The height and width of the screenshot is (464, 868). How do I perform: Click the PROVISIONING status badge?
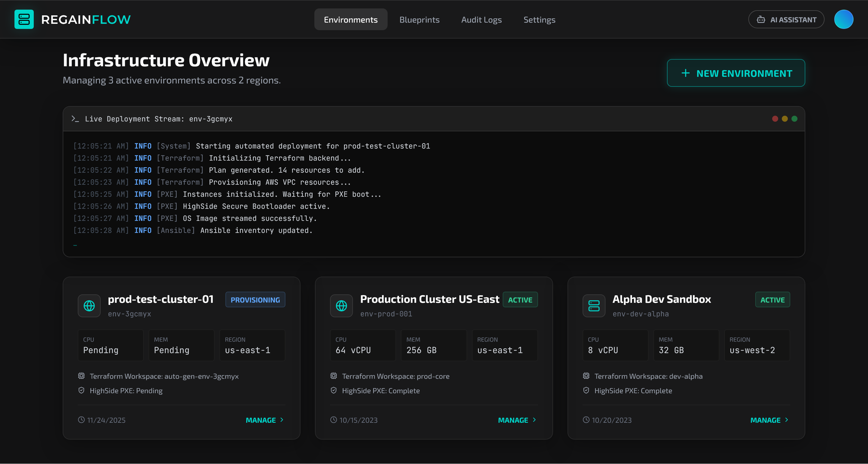pos(255,299)
